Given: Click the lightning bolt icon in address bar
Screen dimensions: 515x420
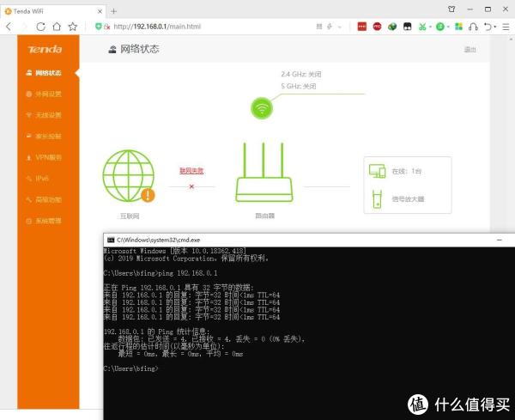Looking at the screenshot, I should pyautogui.click(x=330, y=27).
